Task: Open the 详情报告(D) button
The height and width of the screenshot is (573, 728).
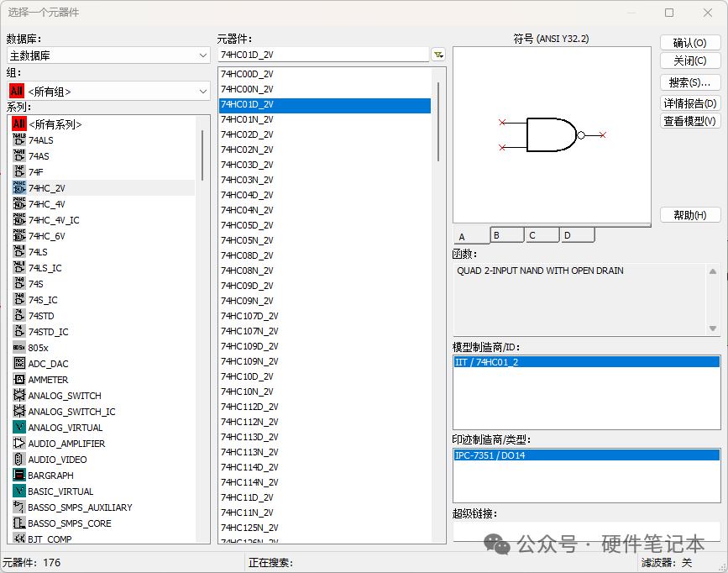Action: pos(689,103)
